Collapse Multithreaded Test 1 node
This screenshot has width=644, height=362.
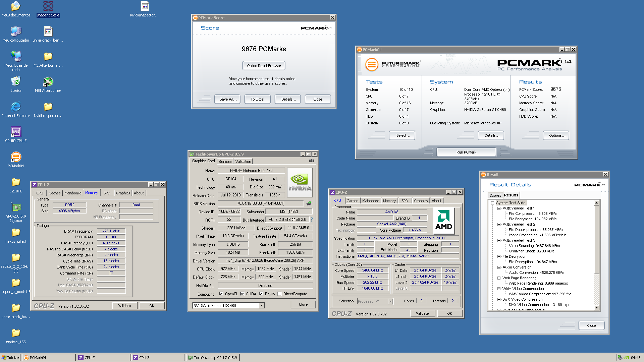pyautogui.click(x=499, y=208)
